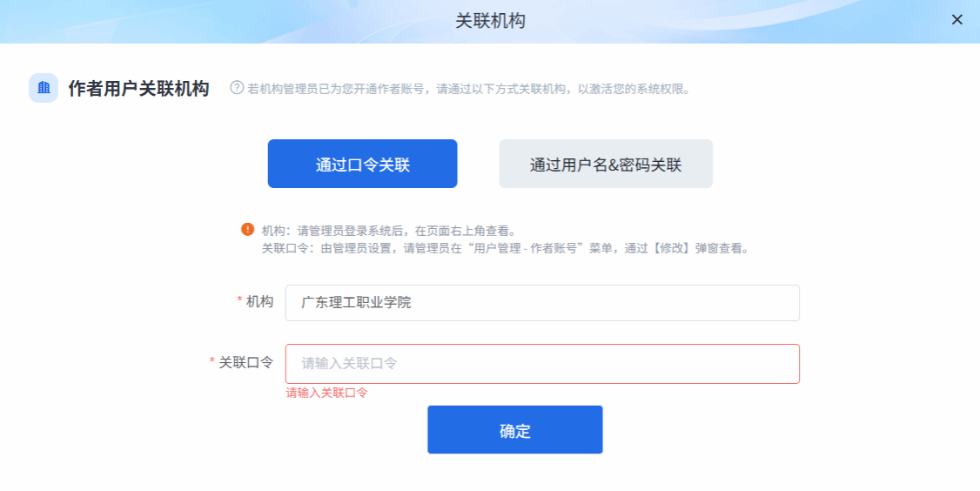The height and width of the screenshot is (491, 980).
Task: Click the red asterisk beside 机构
Action: pyautogui.click(x=239, y=301)
